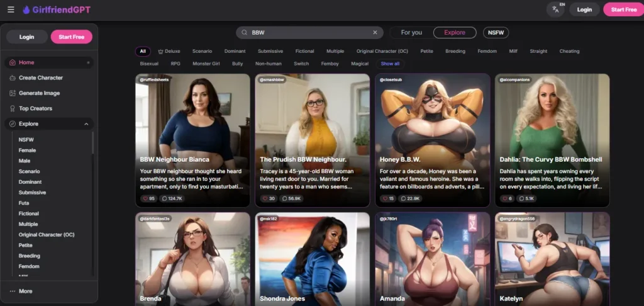
Task: Filter by Femboy tag
Action: [330, 64]
